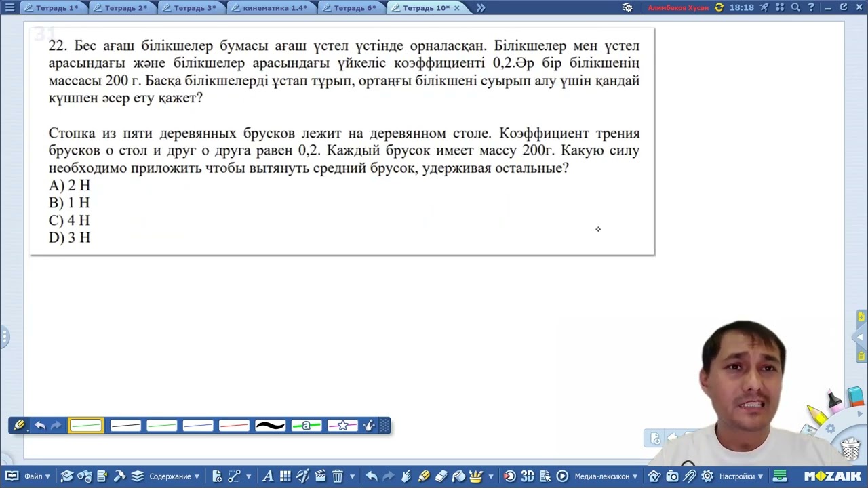Screen dimensions: 868x488
Task: Choose the thick black brush stroke style
Action: 270,426
